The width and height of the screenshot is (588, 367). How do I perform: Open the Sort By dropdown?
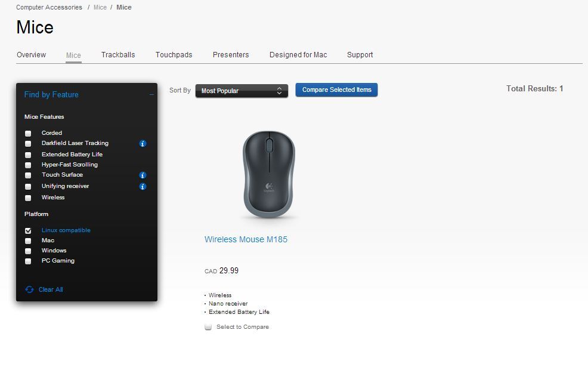point(241,91)
